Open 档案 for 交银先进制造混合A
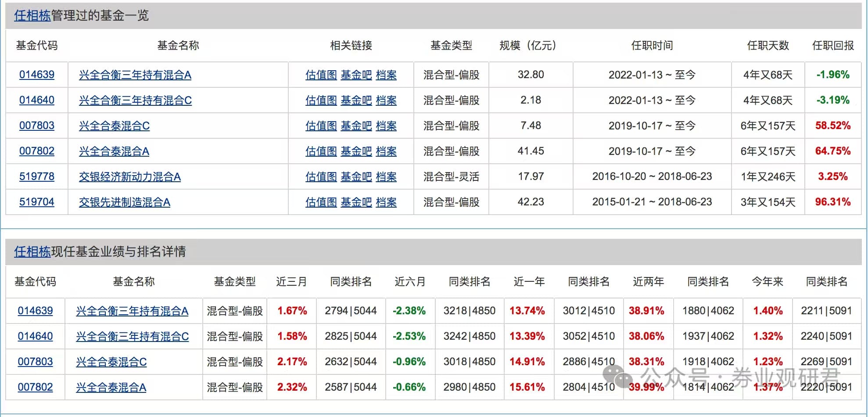The width and height of the screenshot is (868, 417). (x=386, y=202)
